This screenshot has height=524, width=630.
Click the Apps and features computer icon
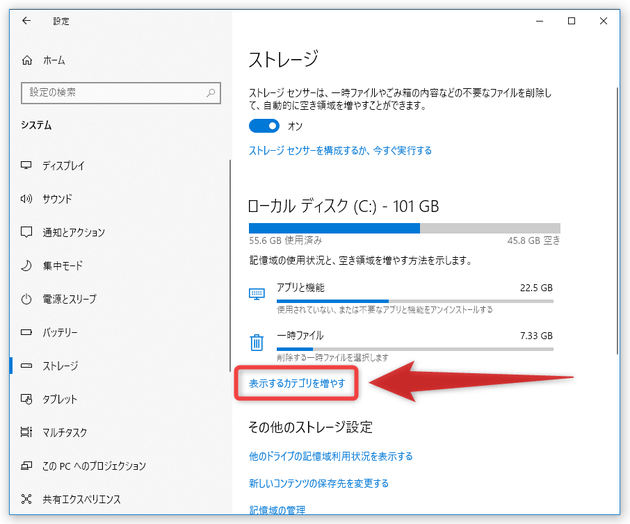click(x=257, y=294)
